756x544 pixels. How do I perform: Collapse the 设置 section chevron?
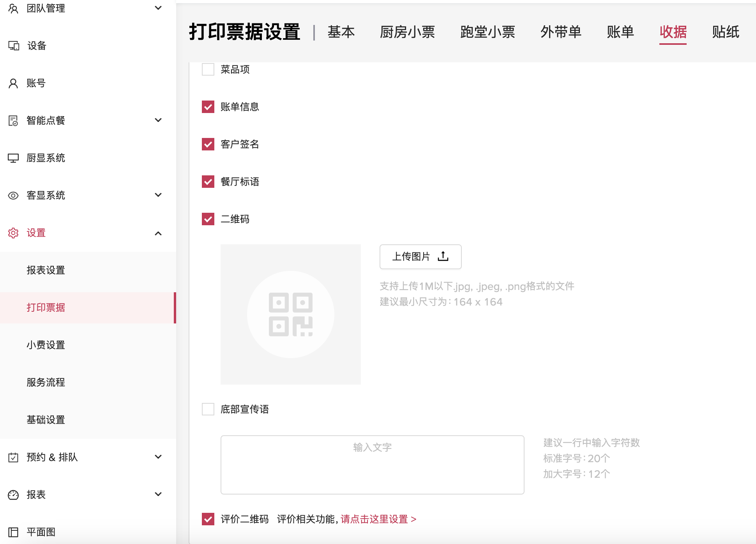click(158, 233)
